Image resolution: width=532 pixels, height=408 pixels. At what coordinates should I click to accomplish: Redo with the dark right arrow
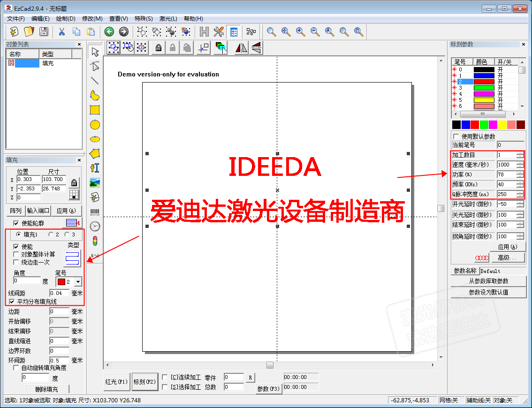(124, 32)
